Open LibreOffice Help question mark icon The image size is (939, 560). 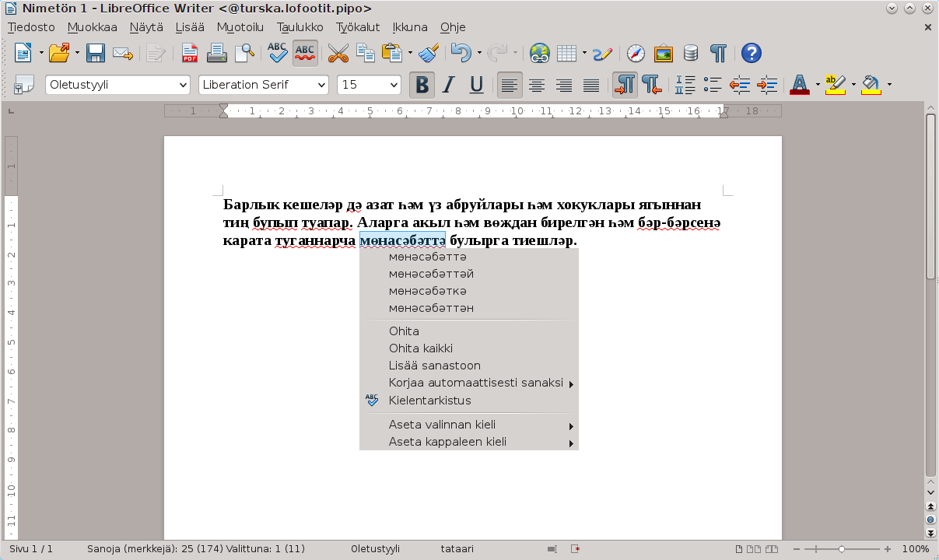[x=751, y=53]
